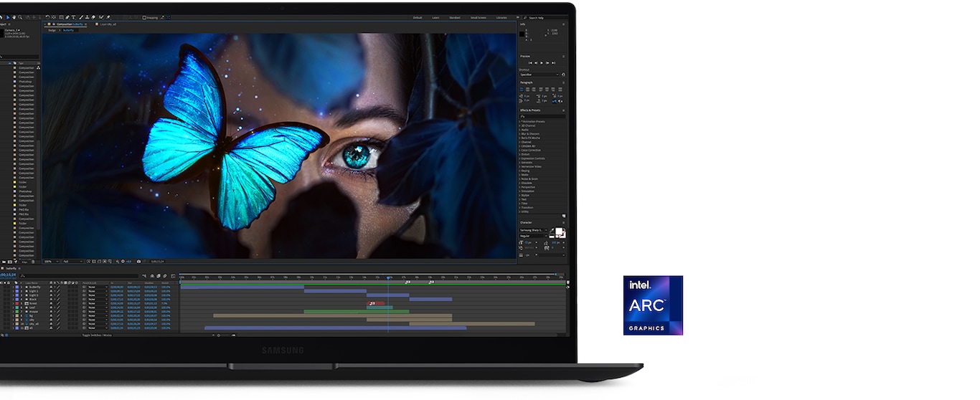Open the Regular font style dropdown
The image size is (980, 400).
coord(534,236)
